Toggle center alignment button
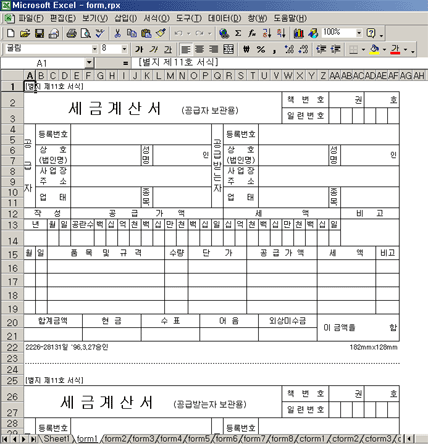This screenshot has width=428, height=444. (199, 50)
